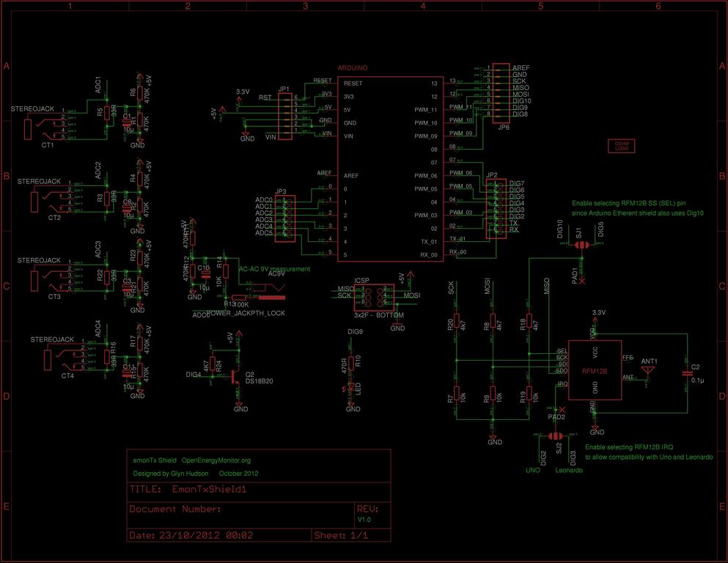This screenshot has width=728, height=563.
Task: Click the RESET pin label inside Arduino block
Action: [353, 84]
